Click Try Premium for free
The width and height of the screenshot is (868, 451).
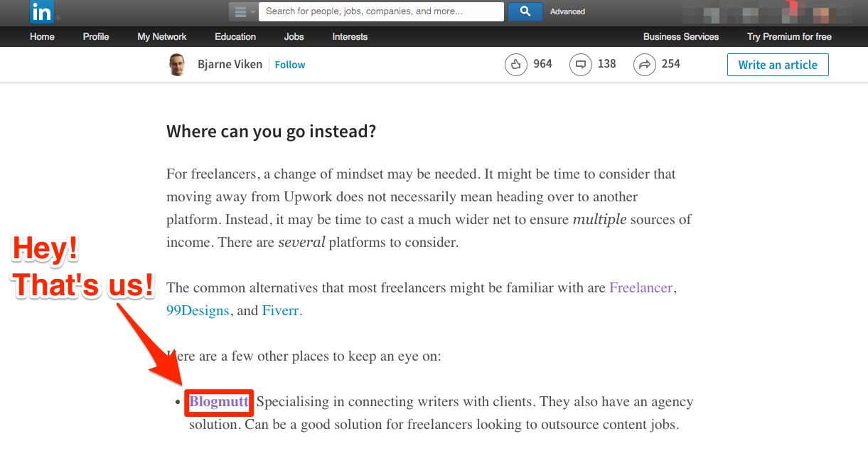point(789,37)
